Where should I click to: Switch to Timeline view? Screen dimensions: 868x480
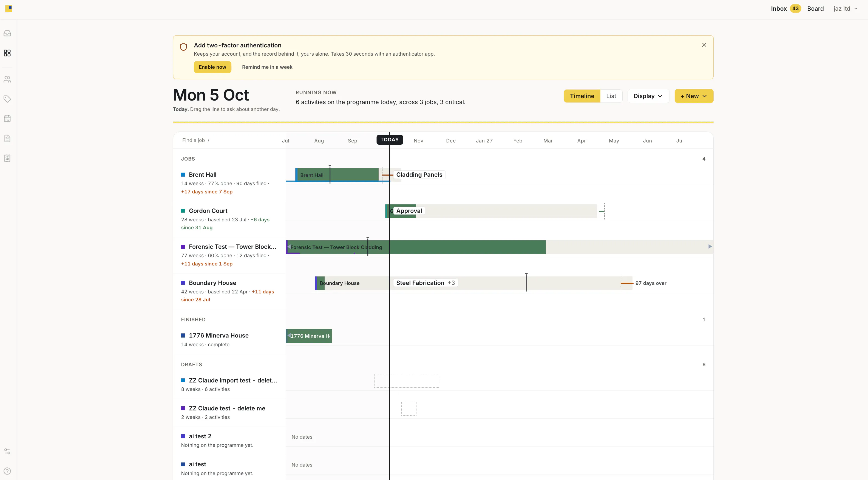click(x=582, y=96)
